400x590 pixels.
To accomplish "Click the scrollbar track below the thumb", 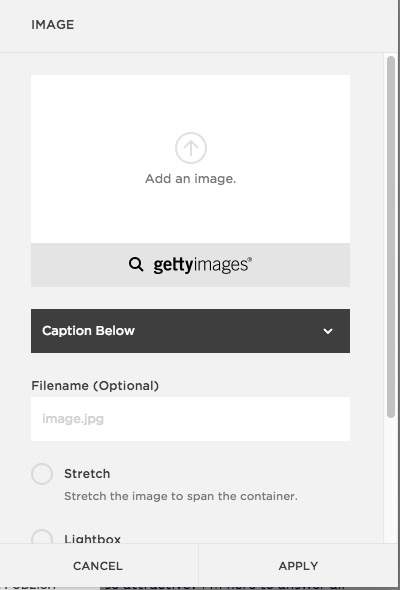I will [391, 481].
